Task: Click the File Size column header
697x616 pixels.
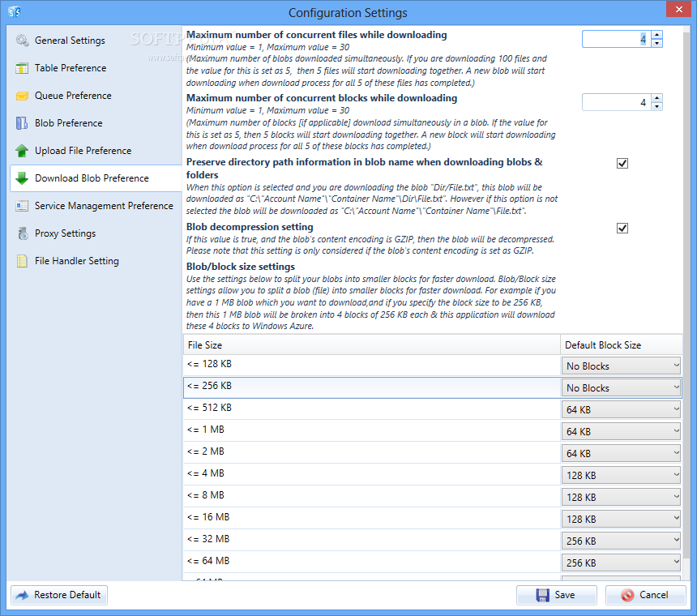Action: [x=372, y=345]
